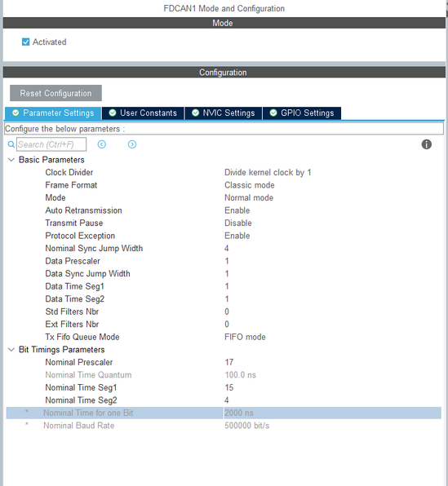Image resolution: width=448 pixels, height=486 pixels.
Task: Select the Parameter Settings tab
Action: click(53, 113)
